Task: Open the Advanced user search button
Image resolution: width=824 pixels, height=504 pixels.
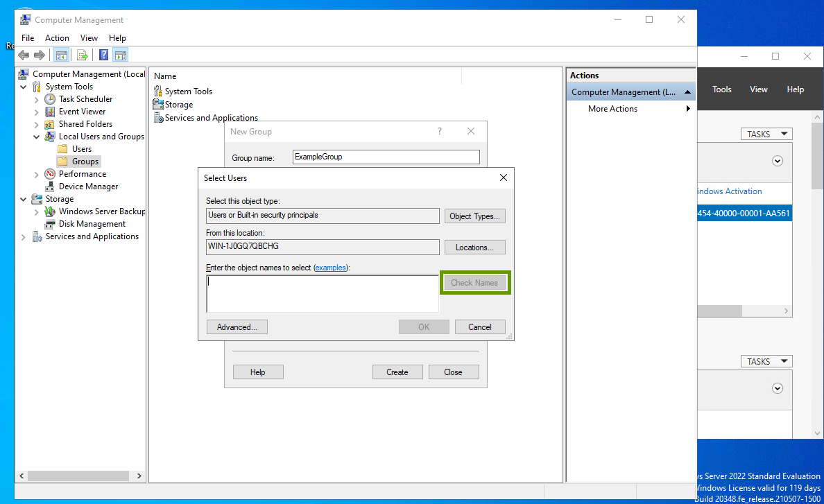Action: [x=237, y=327]
